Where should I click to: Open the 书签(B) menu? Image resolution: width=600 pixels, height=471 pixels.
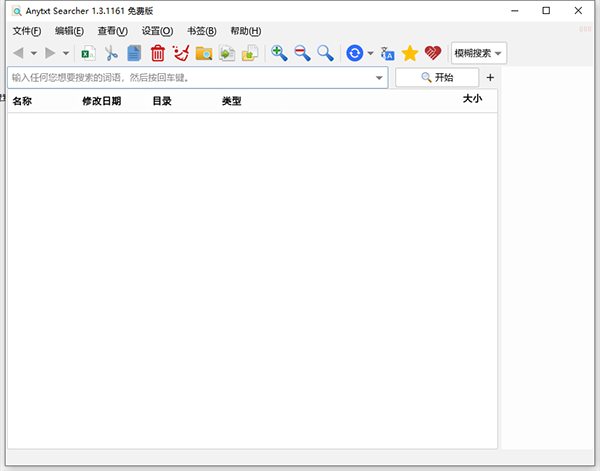[x=202, y=31]
